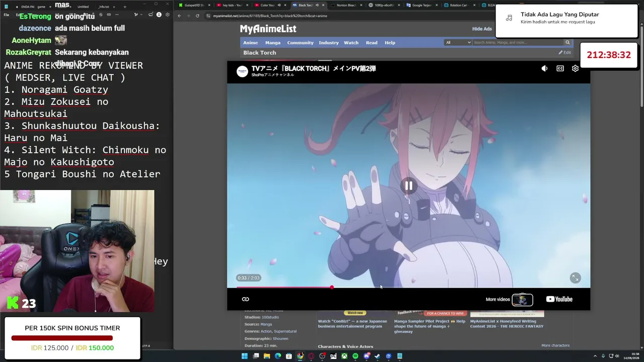This screenshot has width=644, height=362.
Task: Open the Community menu
Action: 300,43
